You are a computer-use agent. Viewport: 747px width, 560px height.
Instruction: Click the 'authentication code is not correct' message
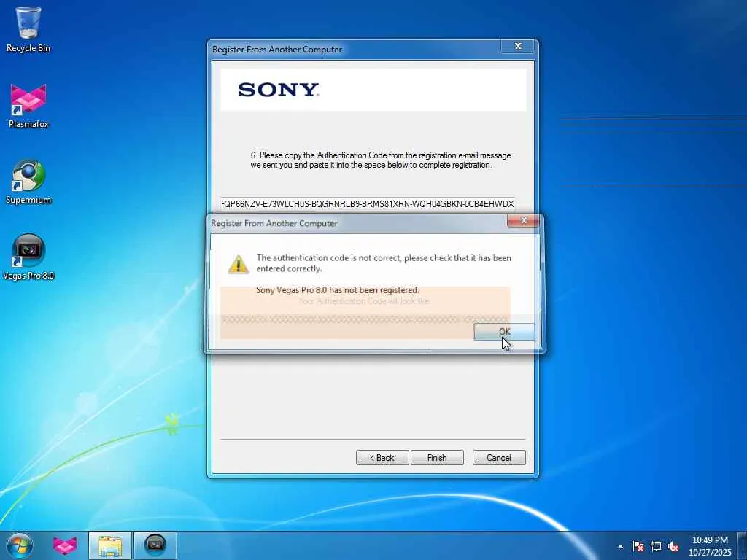(x=384, y=262)
